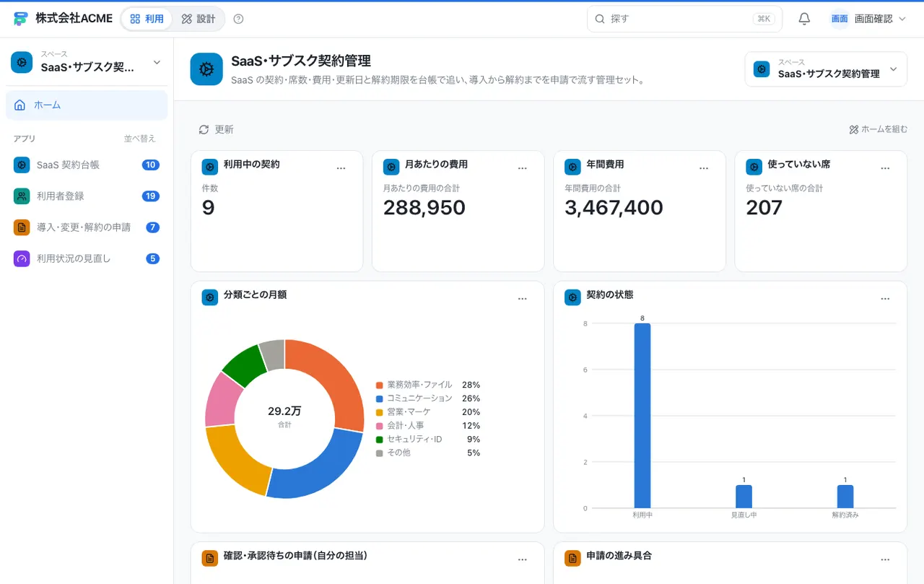The height and width of the screenshot is (584, 924).
Task: Switch to 利用 mode
Action: point(147,19)
